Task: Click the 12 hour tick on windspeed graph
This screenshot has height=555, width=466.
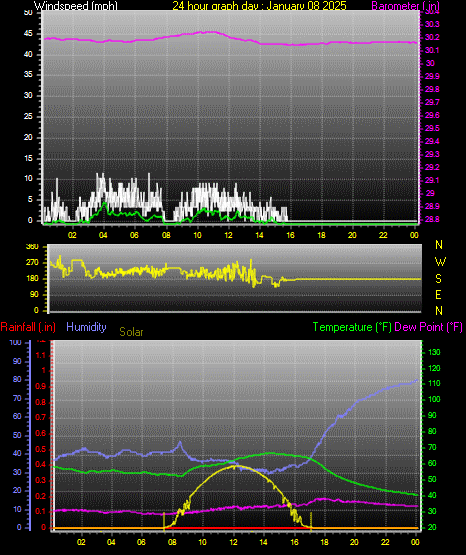Action: 228,235
